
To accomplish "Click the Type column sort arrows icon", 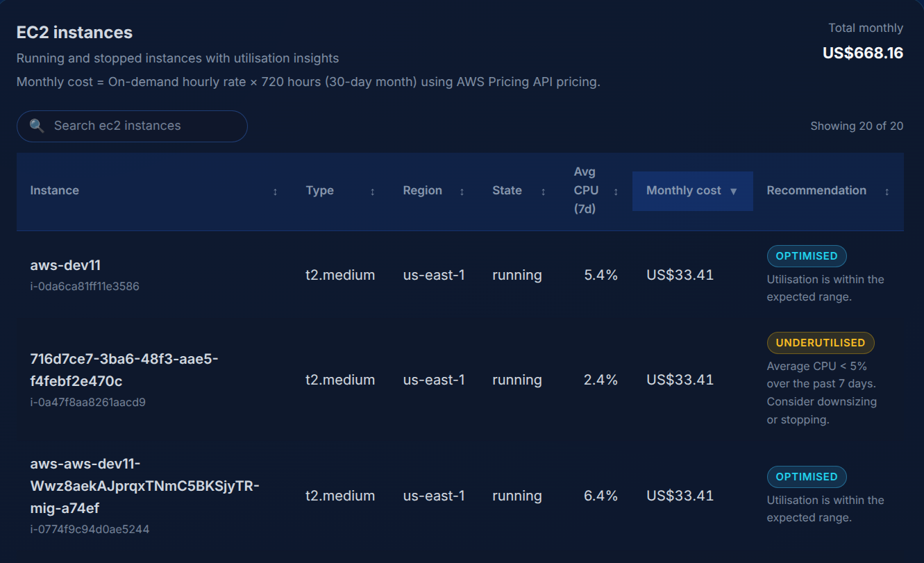I will [372, 192].
